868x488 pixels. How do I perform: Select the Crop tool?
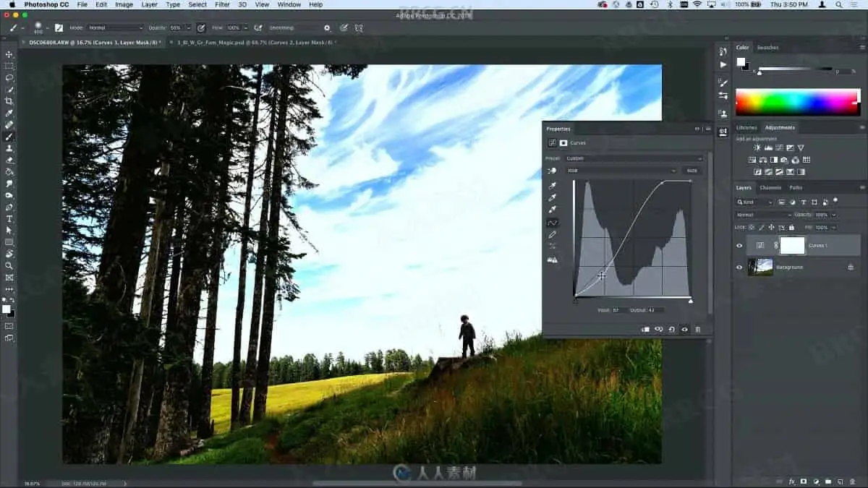(x=9, y=101)
